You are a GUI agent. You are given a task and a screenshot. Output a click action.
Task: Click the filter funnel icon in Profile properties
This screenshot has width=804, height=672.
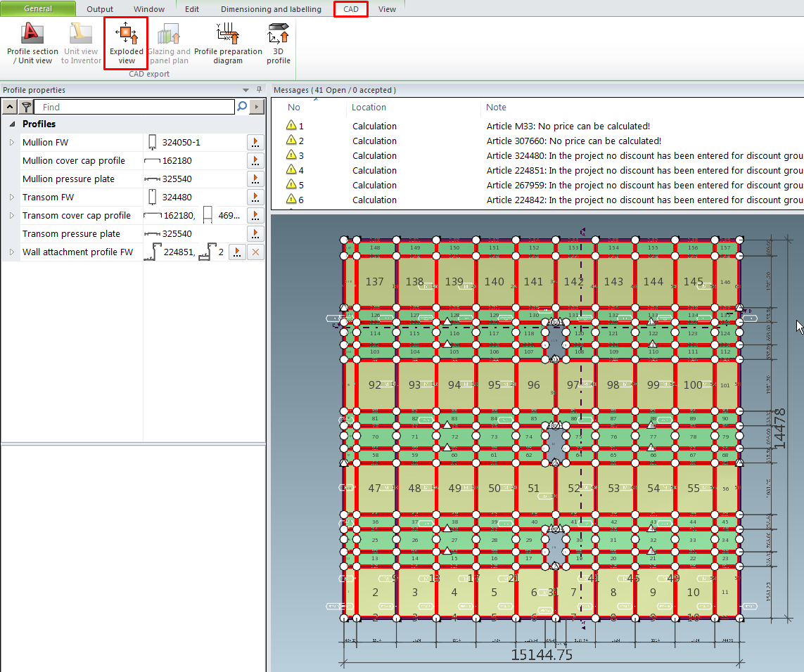coord(26,107)
